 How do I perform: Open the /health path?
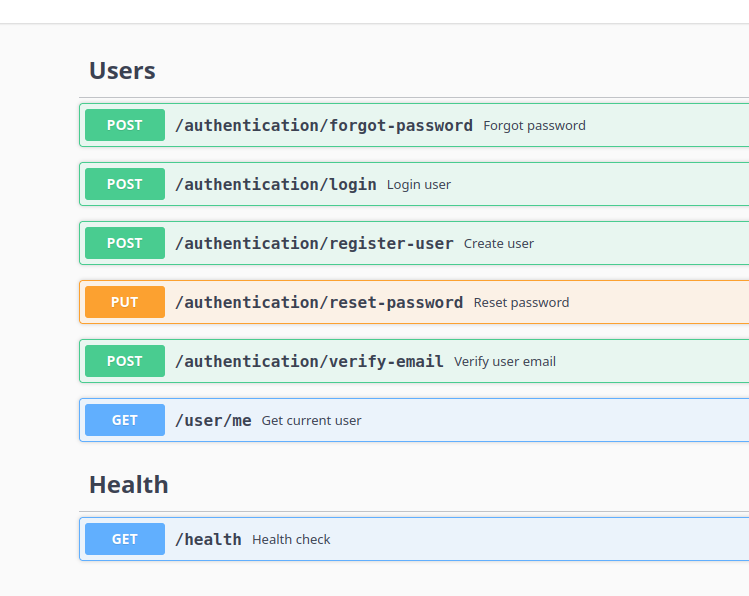point(208,540)
